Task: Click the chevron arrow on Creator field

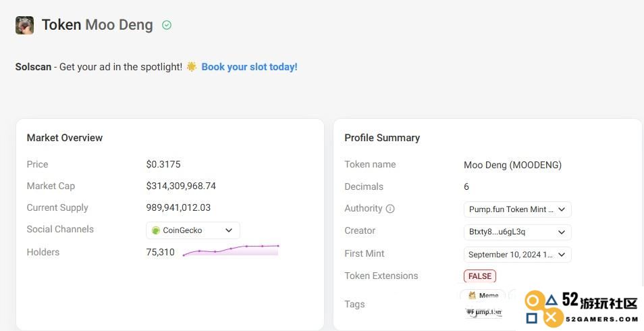Action: [562, 232]
